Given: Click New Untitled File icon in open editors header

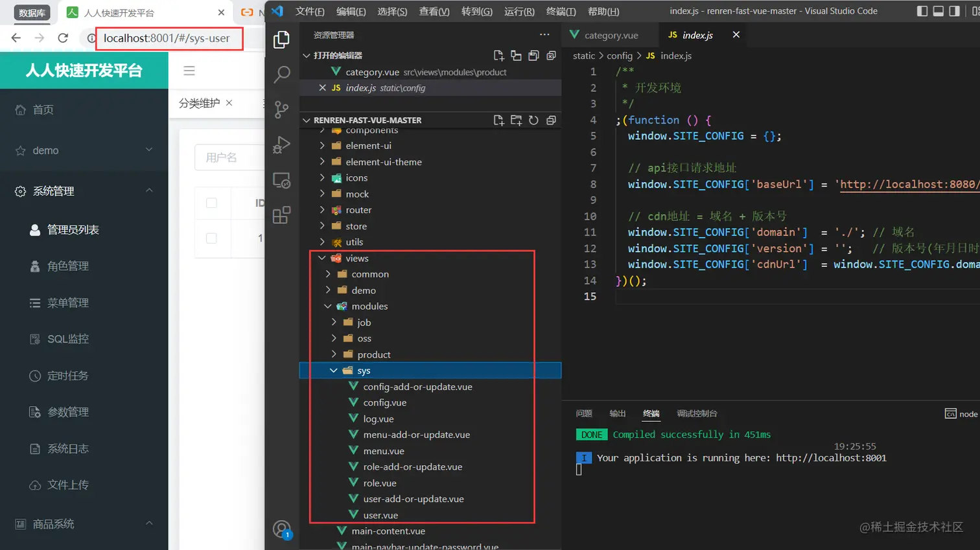Looking at the screenshot, I should [498, 56].
